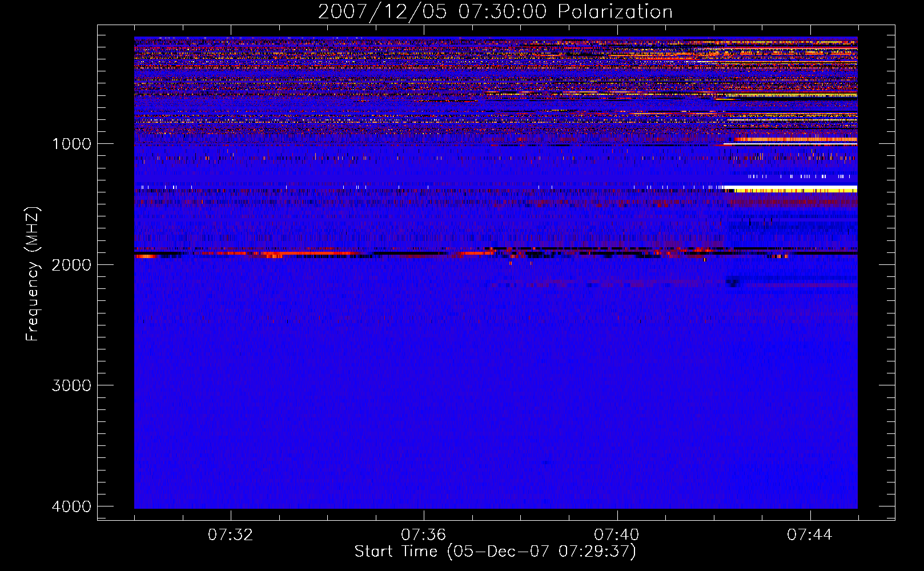Click the 1000 frequency tick label
This screenshot has height=571, width=924.
(x=72, y=144)
